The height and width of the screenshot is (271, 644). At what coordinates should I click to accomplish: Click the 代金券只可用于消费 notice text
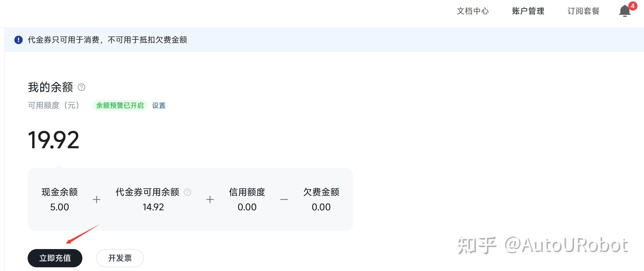pyautogui.click(x=107, y=40)
